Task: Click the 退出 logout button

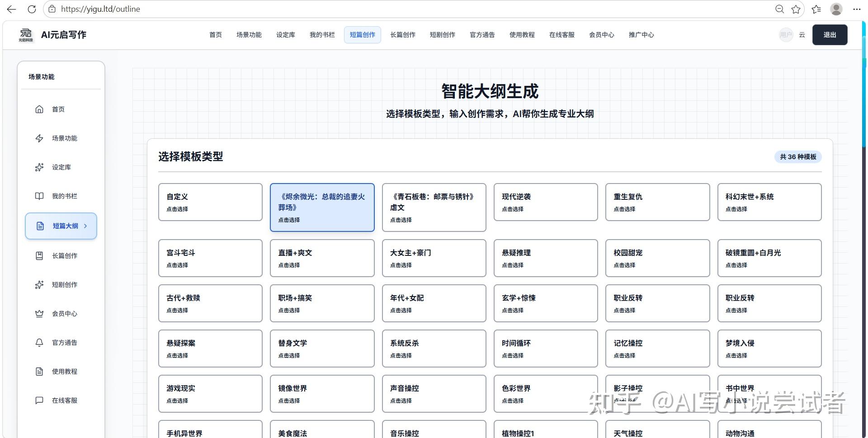Action: tap(830, 35)
